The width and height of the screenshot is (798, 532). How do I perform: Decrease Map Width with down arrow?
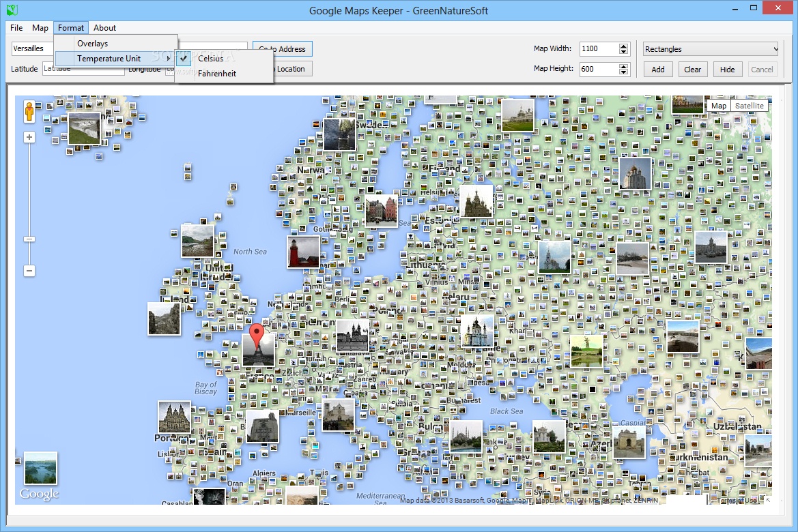coord(623,52)
